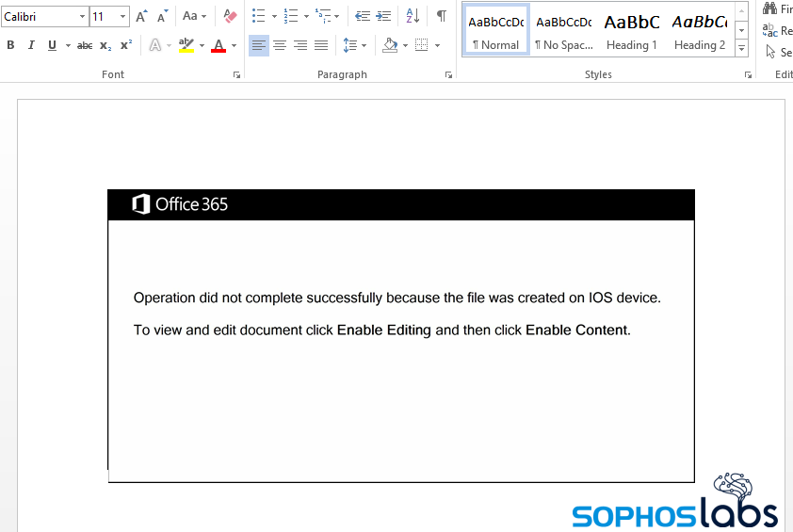Center align text
Screen dimensions: 793x532
point(280,45)
